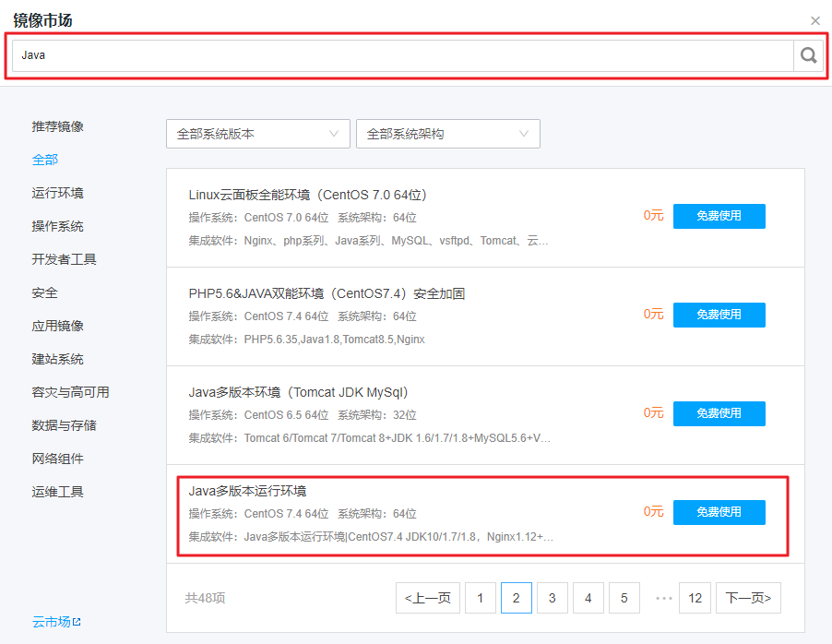The width and height of the screenshot is (832, 644).
Task: Click the magnifier search icon
Action: [x=808, y=55]
